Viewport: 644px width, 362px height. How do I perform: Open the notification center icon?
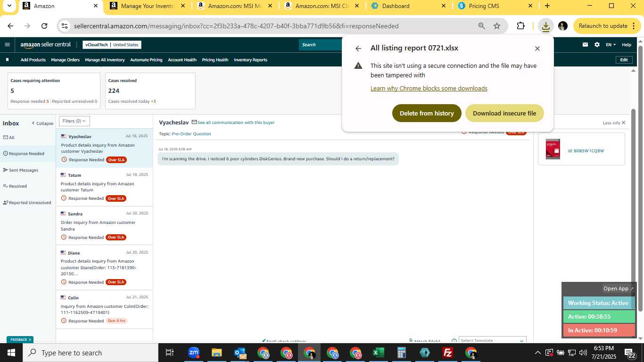(x=630, y=353)
